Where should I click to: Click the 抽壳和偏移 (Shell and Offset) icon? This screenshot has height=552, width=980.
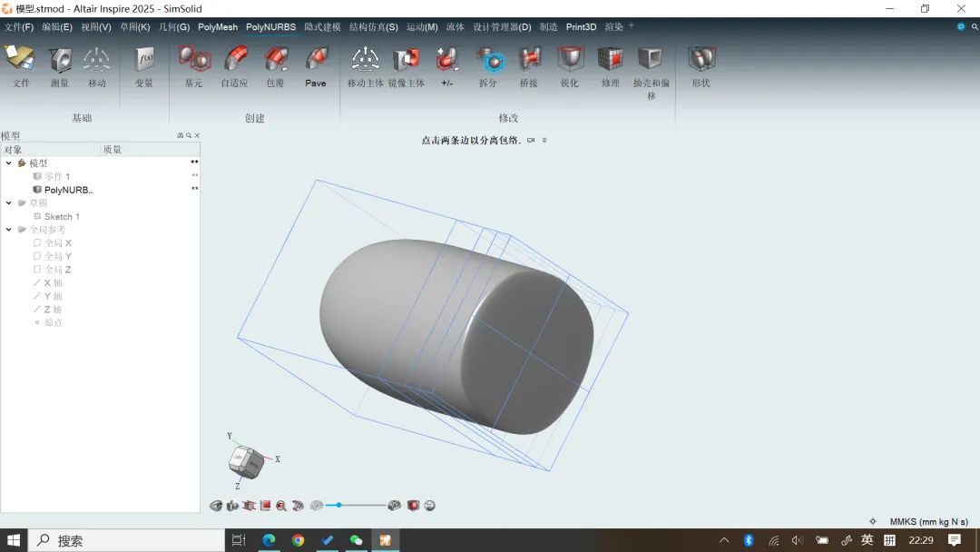point(650,61)
